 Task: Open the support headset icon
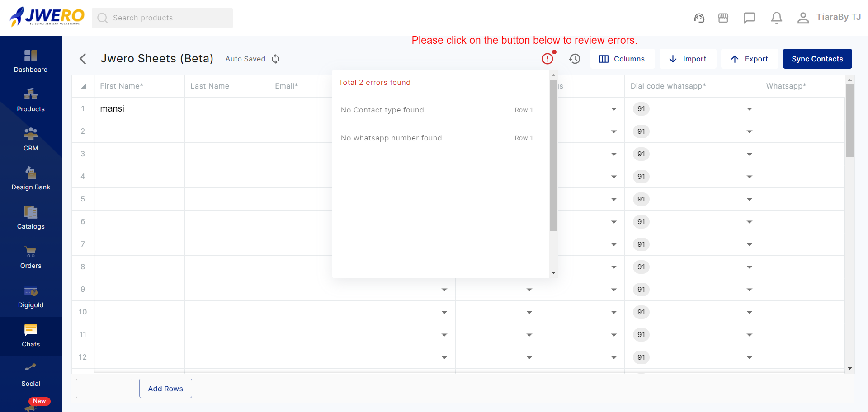(x=699, y=18)
